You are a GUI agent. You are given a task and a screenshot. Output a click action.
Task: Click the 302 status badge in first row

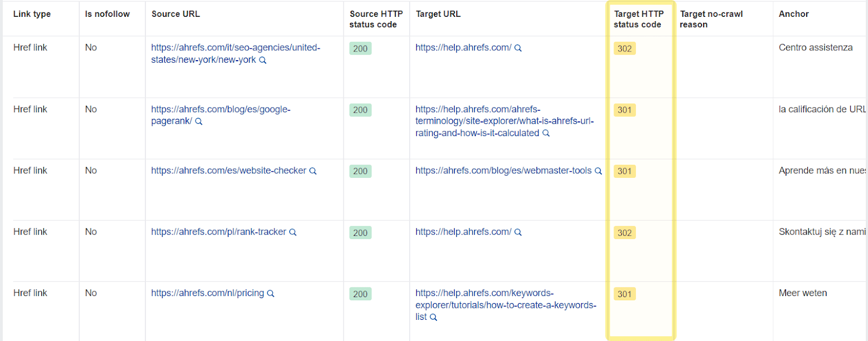pos(624,49)
